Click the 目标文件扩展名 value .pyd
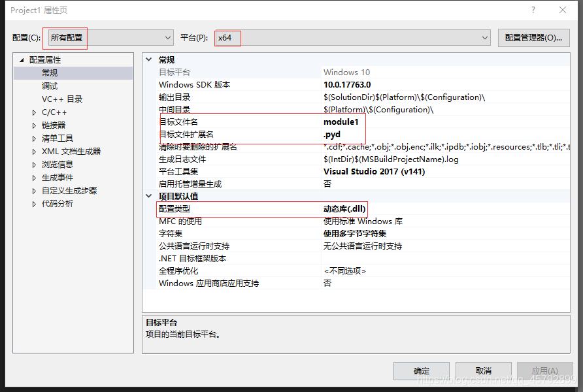This screenshot has width=583, height=392. click(331, 134)
